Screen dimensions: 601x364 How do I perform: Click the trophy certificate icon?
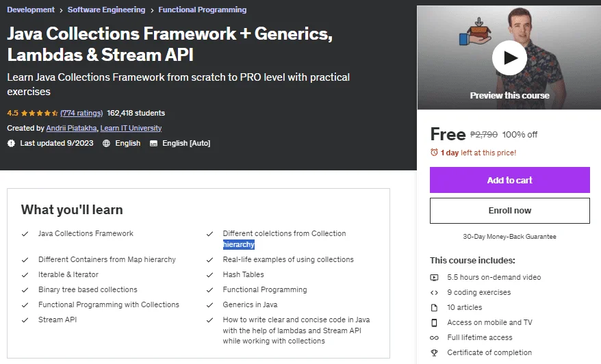(x=434, y=353)
